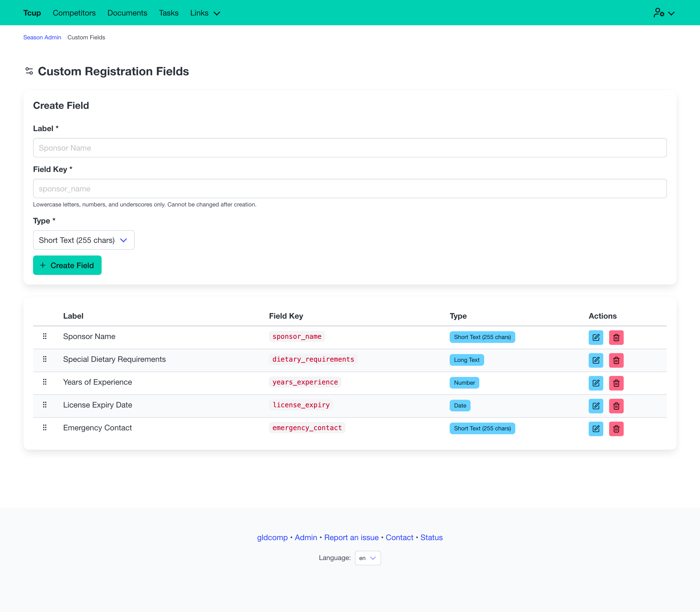Open the Admin footer link
Image resolution: width=700 pixels, height=612 pixels.
click(306, 537)
